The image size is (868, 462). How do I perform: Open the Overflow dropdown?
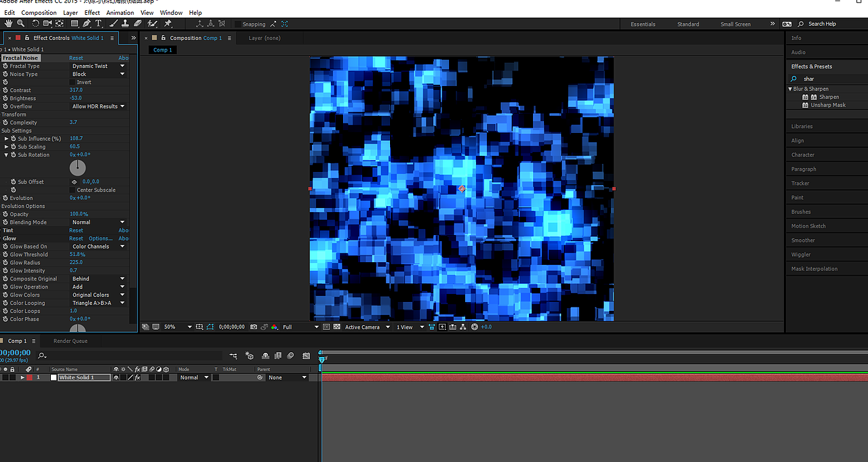point(98,106)
